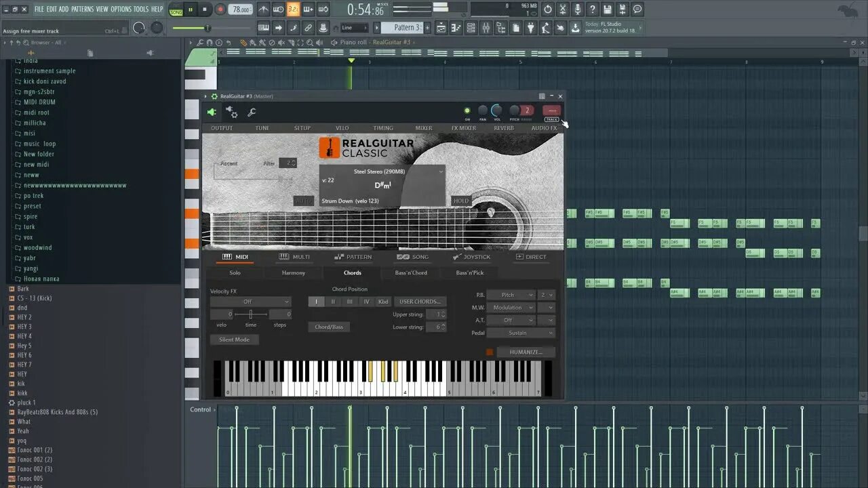
Task: Switch to the PATTERN mode tab
Action: pos(353,257)
